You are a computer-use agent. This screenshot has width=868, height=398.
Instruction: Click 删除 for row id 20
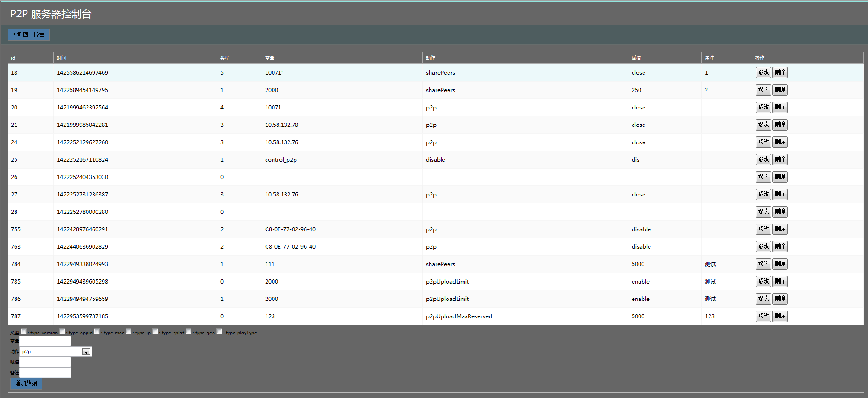[780, 107]
